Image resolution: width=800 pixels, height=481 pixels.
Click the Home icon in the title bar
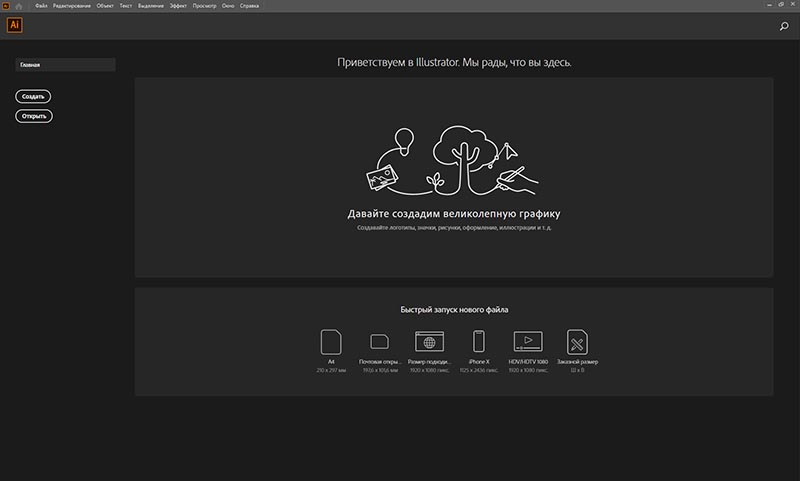click(x=19, y=6)
